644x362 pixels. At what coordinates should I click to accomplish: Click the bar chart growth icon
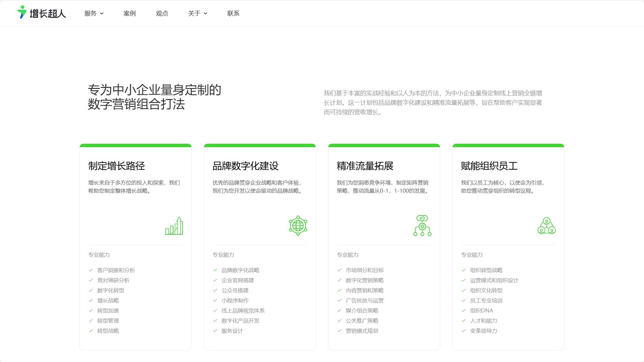coord(174,226)
